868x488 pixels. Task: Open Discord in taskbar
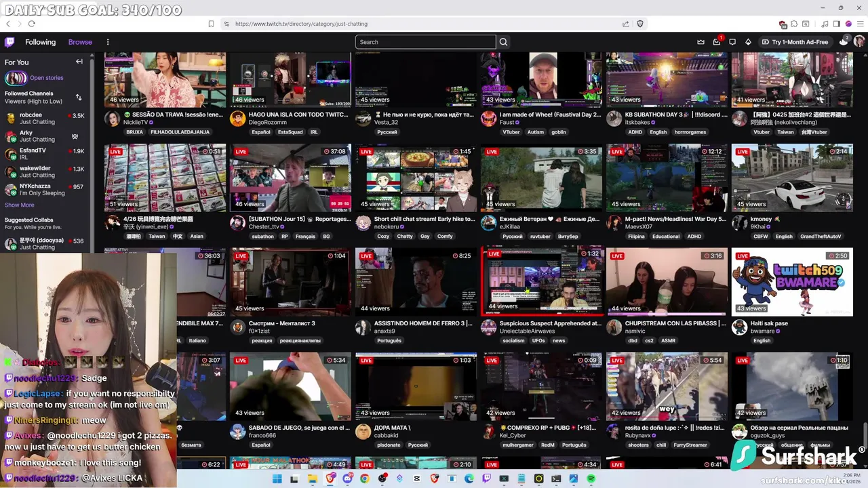click(347, 479)
